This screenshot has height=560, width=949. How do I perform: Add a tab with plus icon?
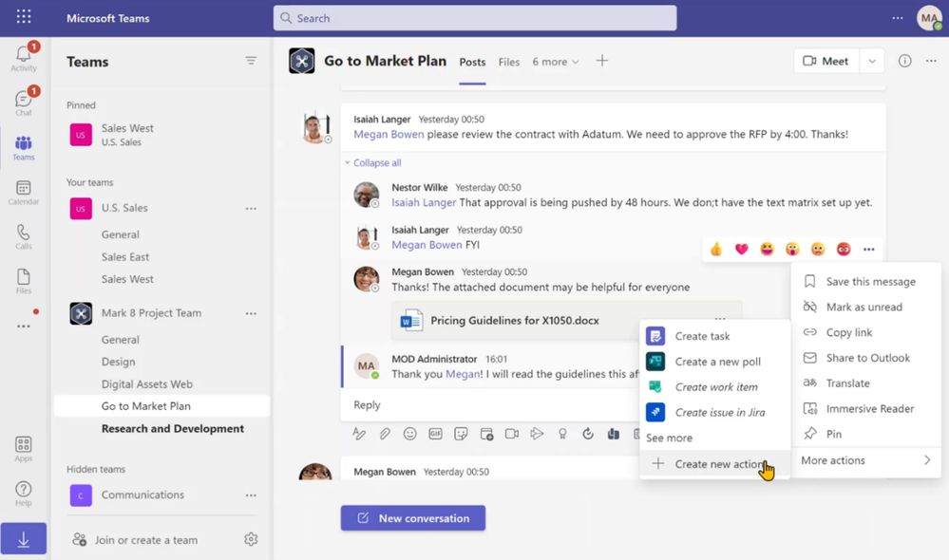[601, 61]
